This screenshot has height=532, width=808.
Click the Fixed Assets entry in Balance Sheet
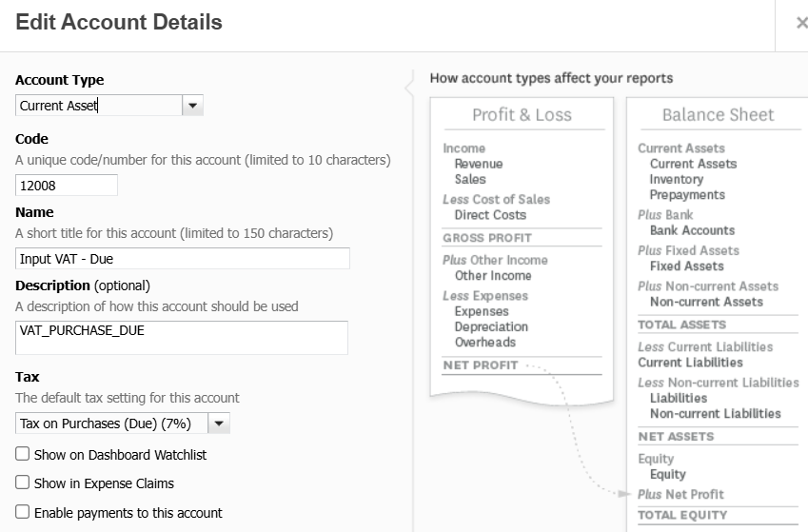pyautogui.click(x=686, y=266)
